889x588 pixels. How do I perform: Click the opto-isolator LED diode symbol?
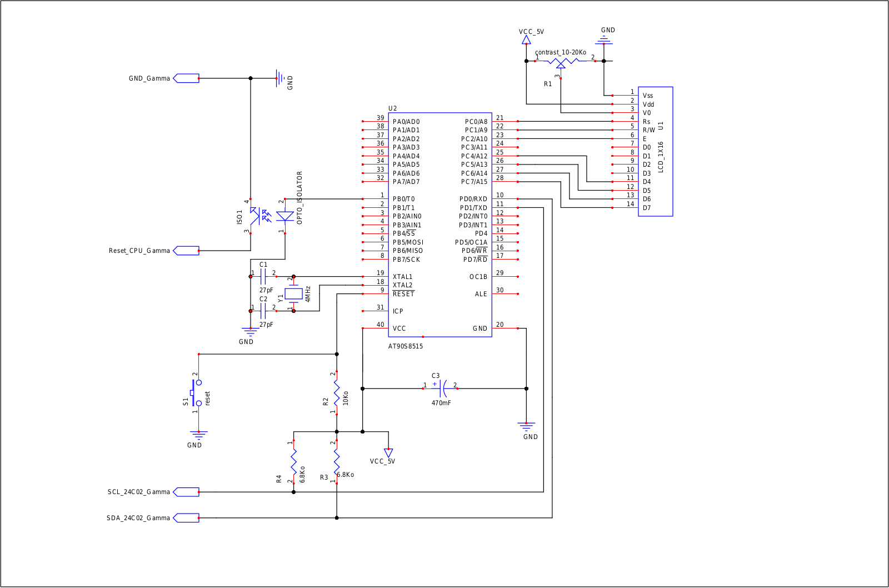click(x=285, y=216)
